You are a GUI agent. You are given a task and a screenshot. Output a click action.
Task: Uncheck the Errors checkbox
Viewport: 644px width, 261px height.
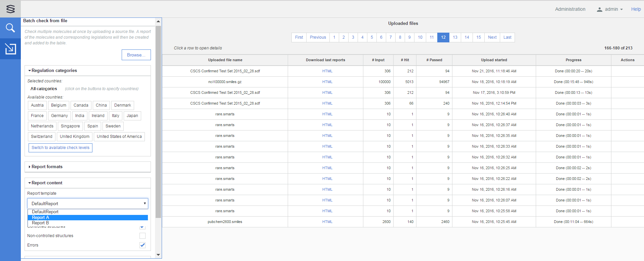tap(143, 245)
